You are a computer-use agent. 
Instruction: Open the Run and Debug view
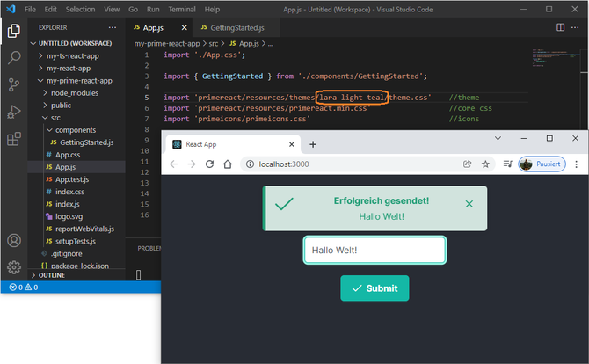[x=14, y=112]
